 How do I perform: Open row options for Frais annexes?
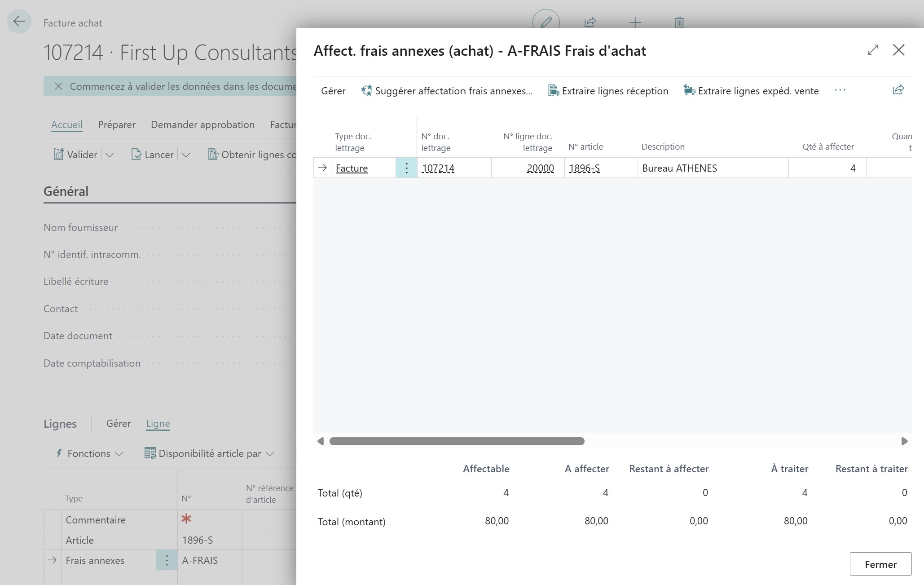click(x=167, y=560)
